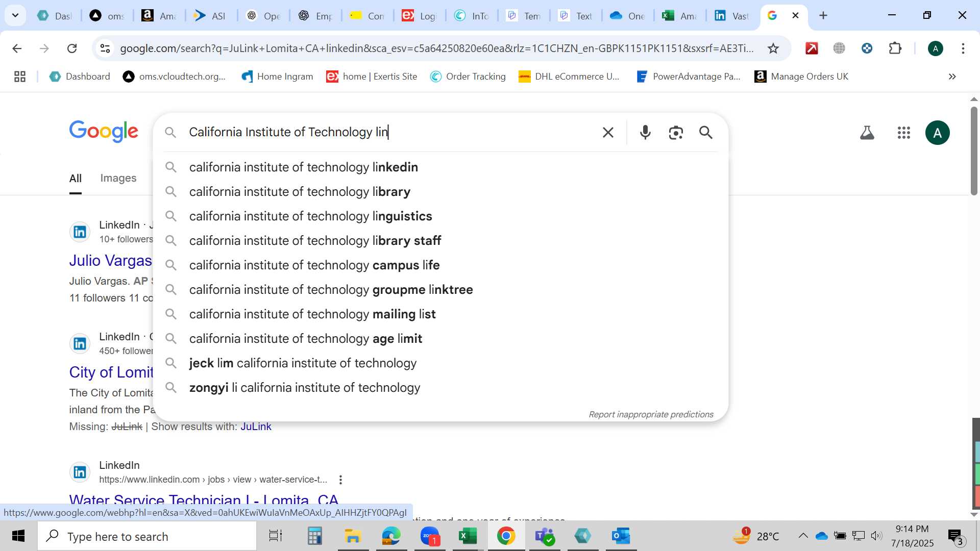Open Google Search Labs flask icon
980x551 pixels.
pyautogui.click(x=867, y=133)
